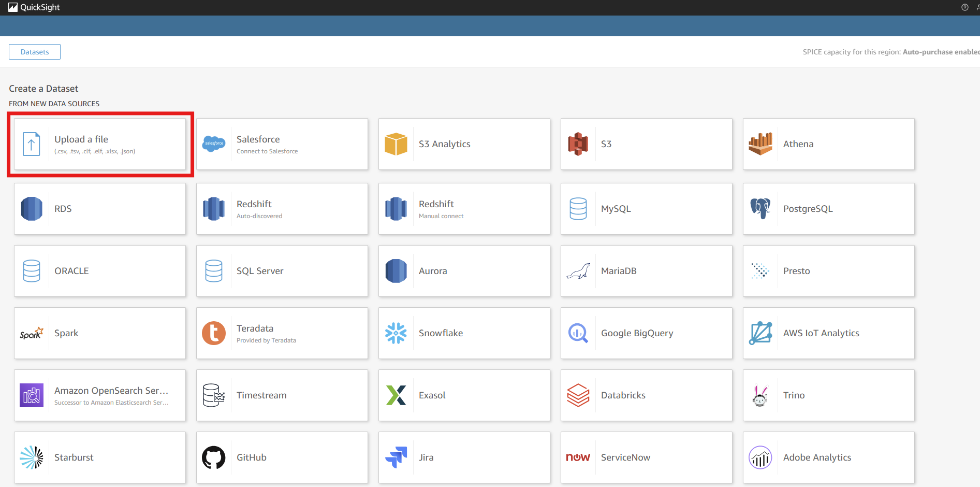This screenshot has height=487, width=980.
Task: Click the Trino bunny icon
Action: (x=760, y=396)
